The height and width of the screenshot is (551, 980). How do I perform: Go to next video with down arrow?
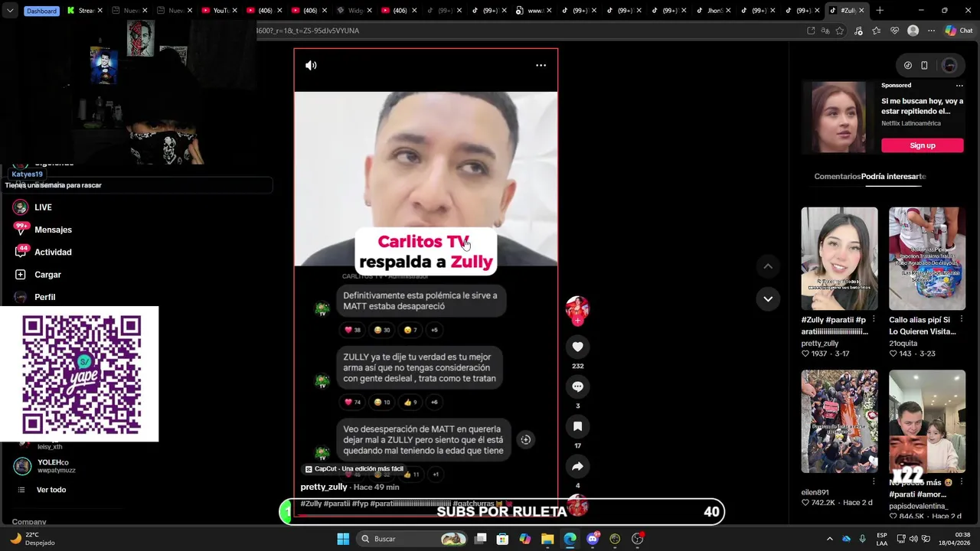768,298
